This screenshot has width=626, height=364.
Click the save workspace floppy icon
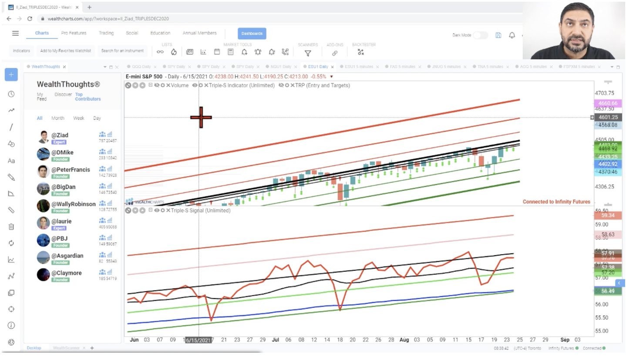click(x=498, y=35)
